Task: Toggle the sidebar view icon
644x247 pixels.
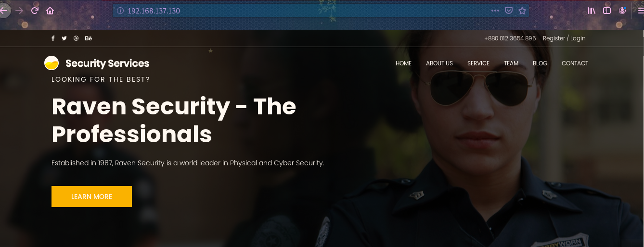Action: (x=607, y=10)
